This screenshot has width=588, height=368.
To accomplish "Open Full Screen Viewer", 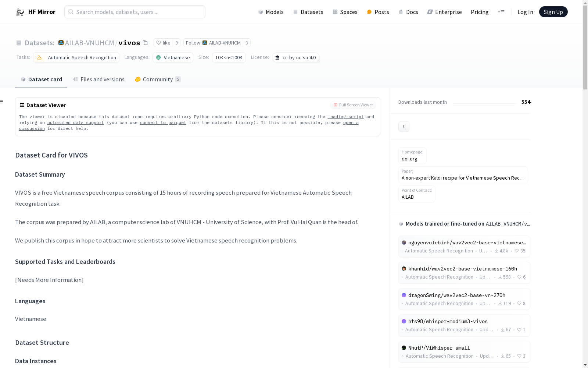I will coord(353,105).
